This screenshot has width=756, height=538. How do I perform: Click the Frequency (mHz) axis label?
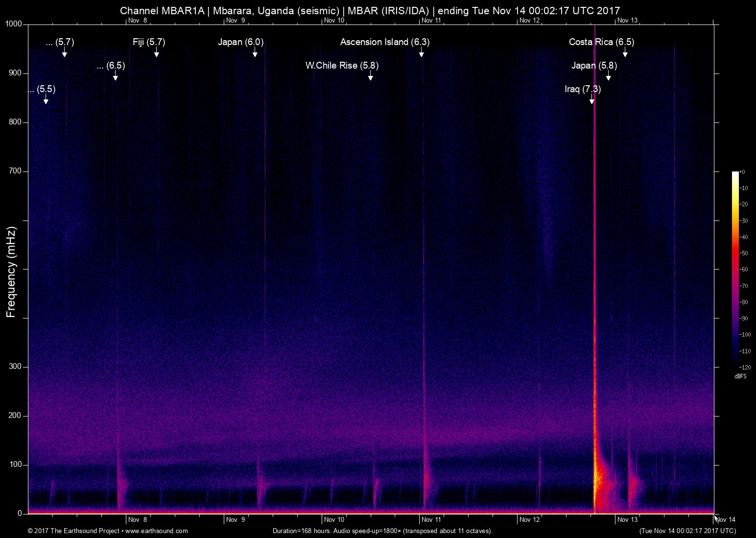(11, 271)
